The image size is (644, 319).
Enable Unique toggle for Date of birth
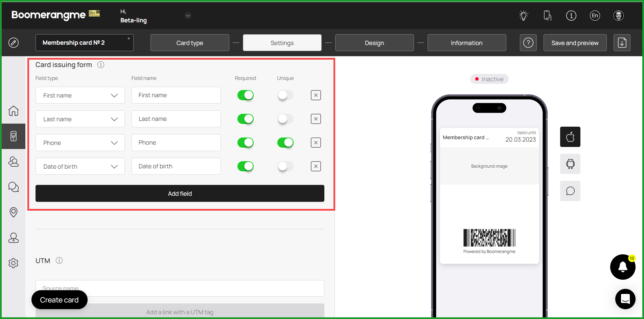tap(285, 166)
